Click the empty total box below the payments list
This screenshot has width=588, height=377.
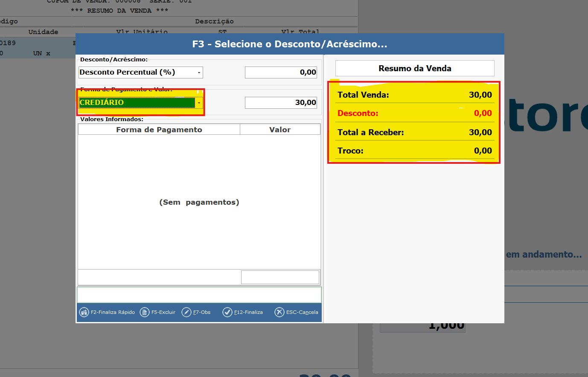point(280,277)
